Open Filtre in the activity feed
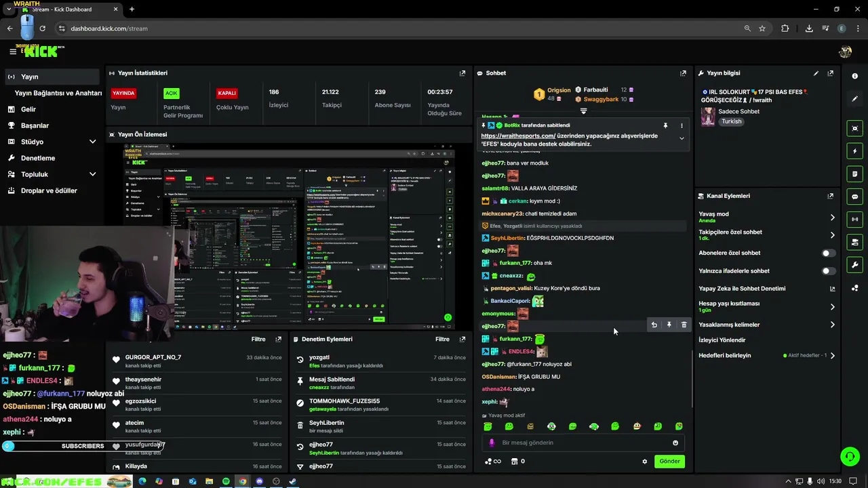 pos(258,339)
